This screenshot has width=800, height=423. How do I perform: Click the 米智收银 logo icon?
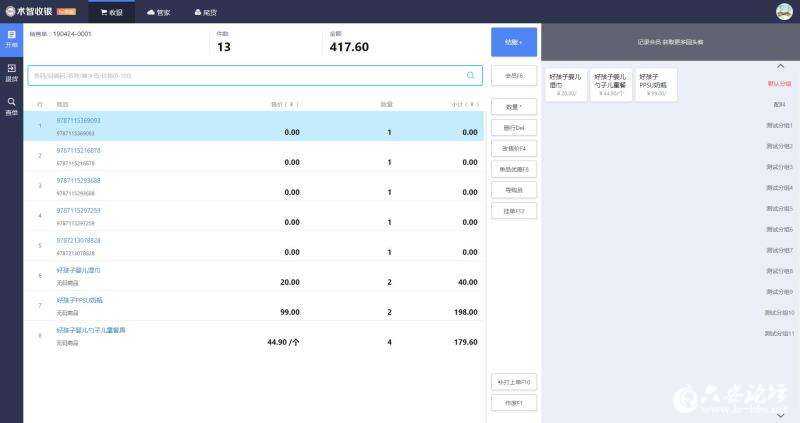point(9,12)
